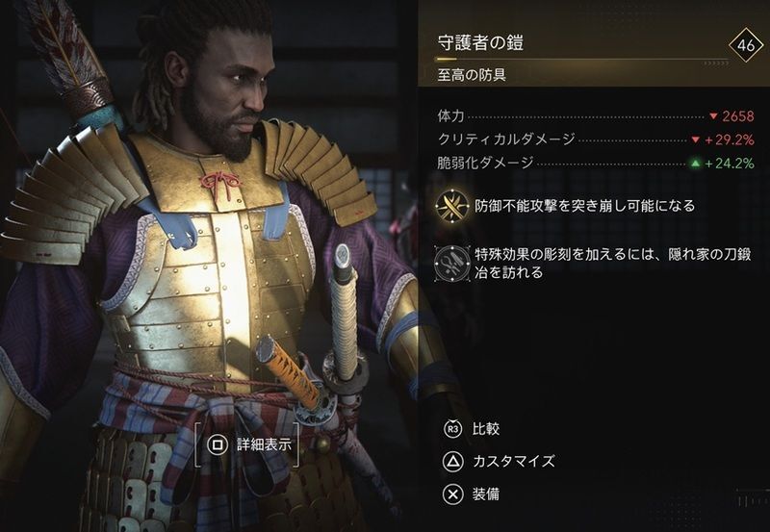The image size is (770, 532).
Task: Click the 至高の防具 rarity label
Action: pyautogui.click(x=472, y=75)
